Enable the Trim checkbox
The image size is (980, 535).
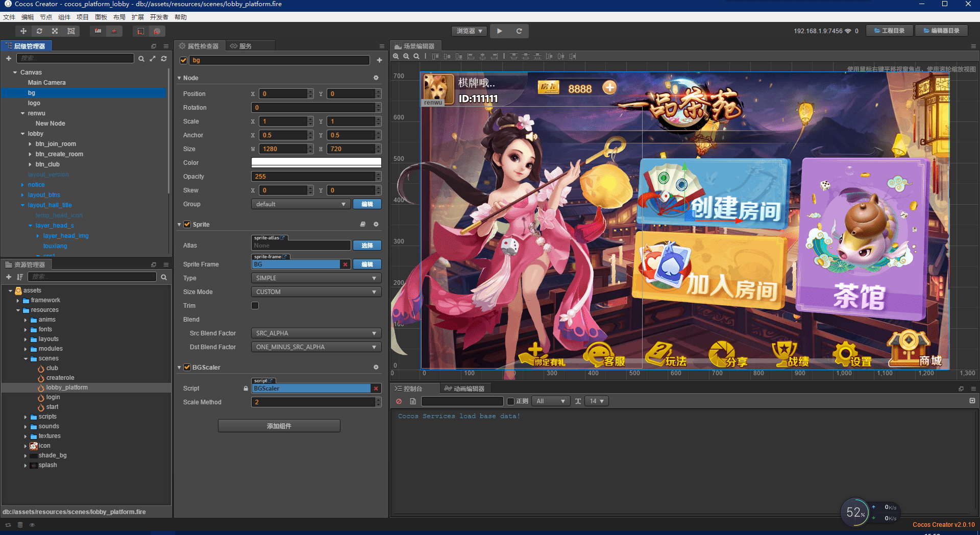(255, 305)
